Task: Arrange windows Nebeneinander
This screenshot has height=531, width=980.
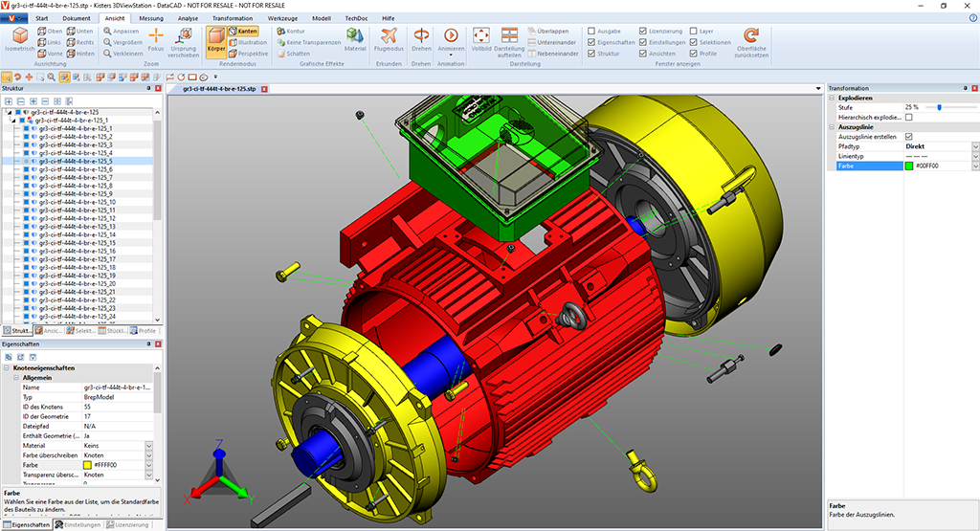Action: [x=553, y=54]
